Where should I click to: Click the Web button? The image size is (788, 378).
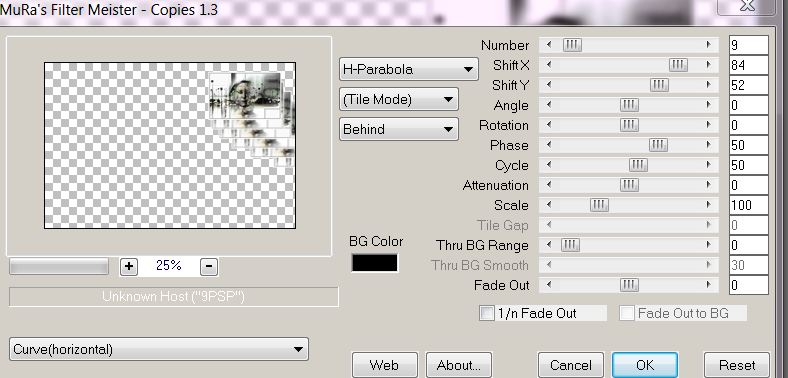point(384,365)
